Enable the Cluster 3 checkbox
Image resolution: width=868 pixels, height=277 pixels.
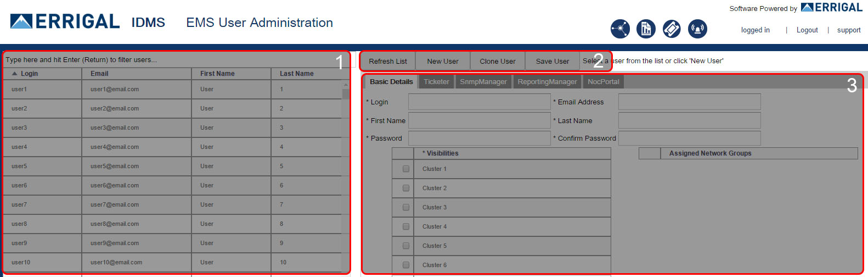point(406,208)
